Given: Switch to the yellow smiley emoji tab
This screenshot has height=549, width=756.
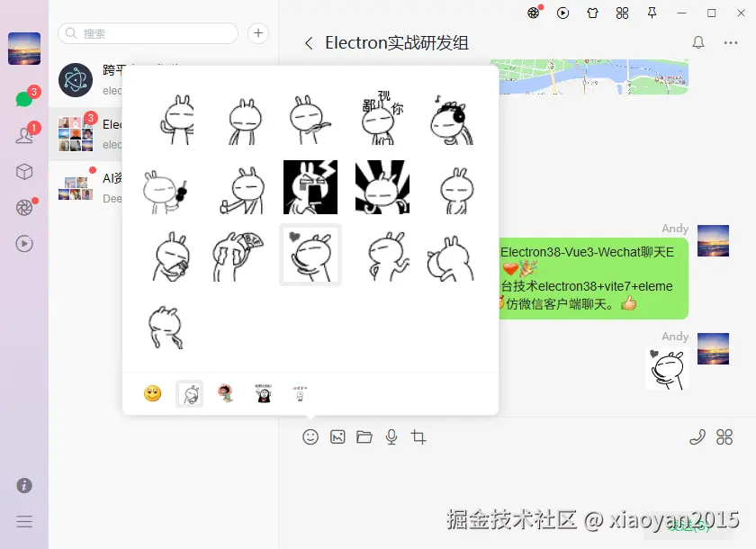Looking at the screenshot, I should coord(152,394).
